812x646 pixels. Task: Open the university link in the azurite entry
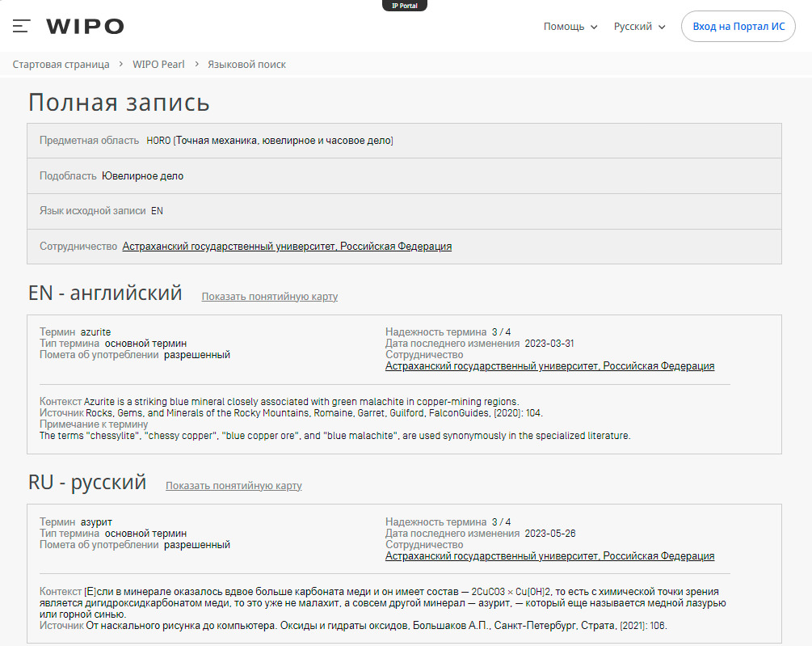click(549, 366)
